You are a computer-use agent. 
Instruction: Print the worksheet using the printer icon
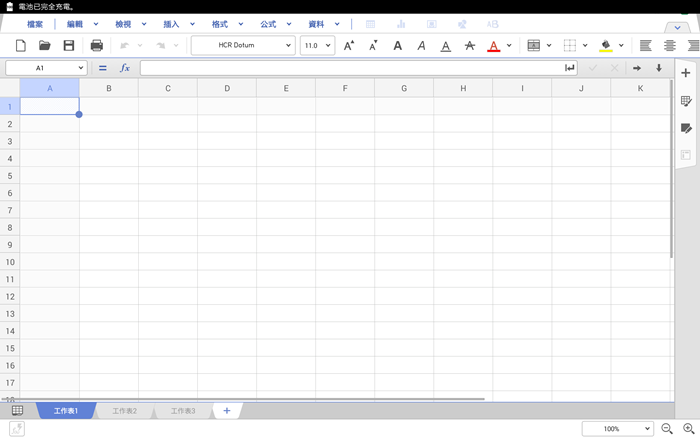click(96, 46)
